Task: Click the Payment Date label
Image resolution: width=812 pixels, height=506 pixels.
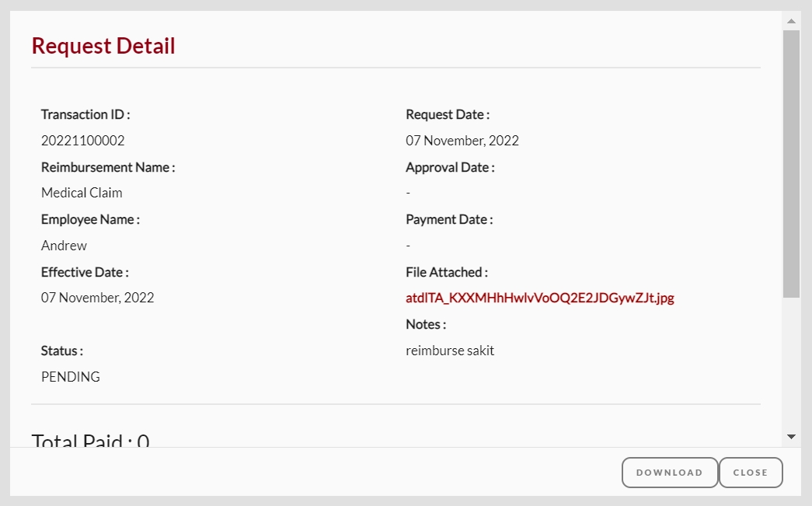Action: (x=449, y=220)
